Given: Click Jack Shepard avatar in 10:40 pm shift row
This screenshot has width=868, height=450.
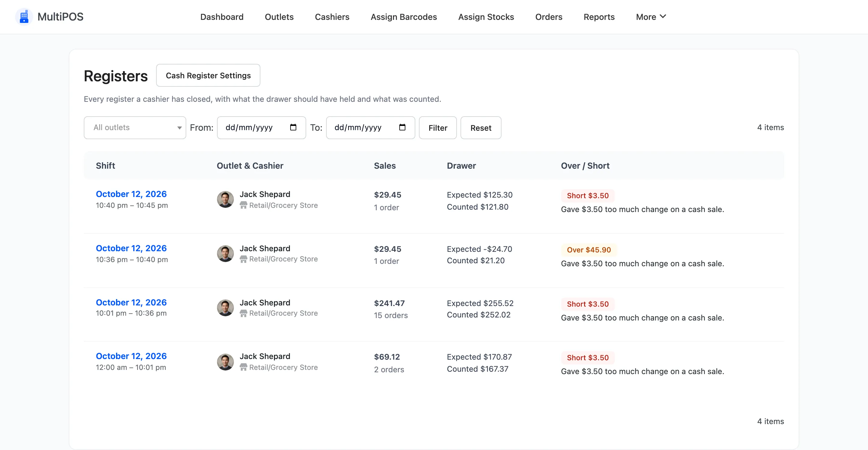Looking at the screenshot, I should pos(225,199).
